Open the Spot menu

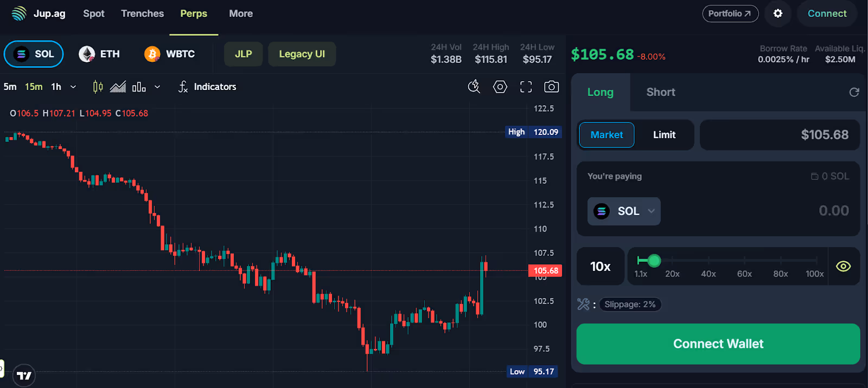coord(94,14)
